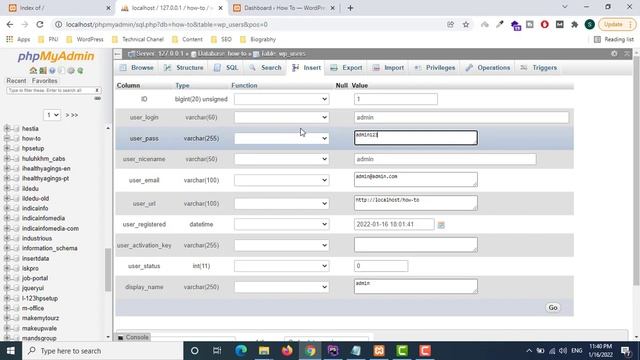Open Console bar at bottom

[133, 337]
